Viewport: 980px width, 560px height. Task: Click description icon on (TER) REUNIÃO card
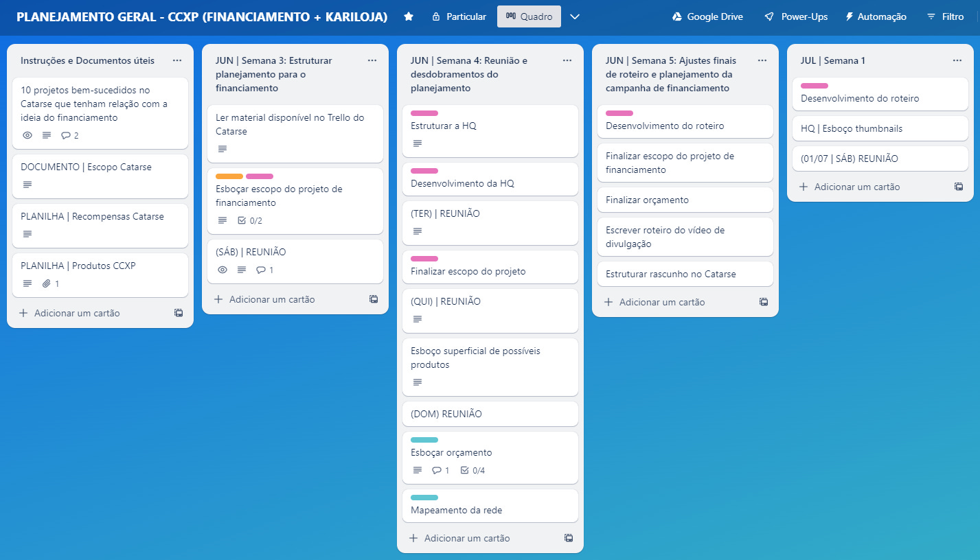pos(418,231)
